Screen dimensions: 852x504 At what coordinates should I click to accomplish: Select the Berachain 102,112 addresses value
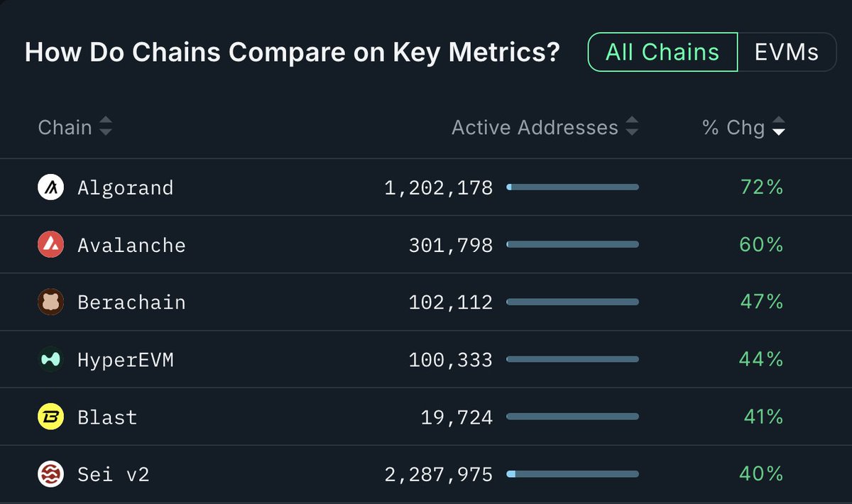coord(450,302)
